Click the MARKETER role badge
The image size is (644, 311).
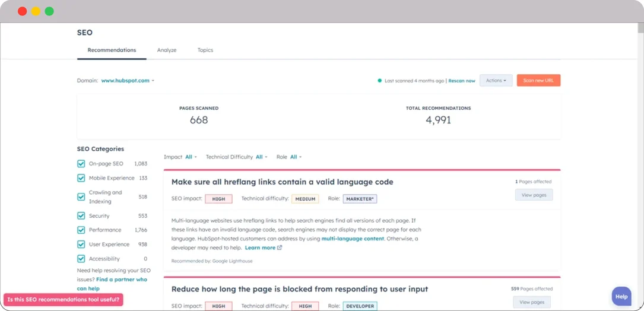click(x=360, y=199)
